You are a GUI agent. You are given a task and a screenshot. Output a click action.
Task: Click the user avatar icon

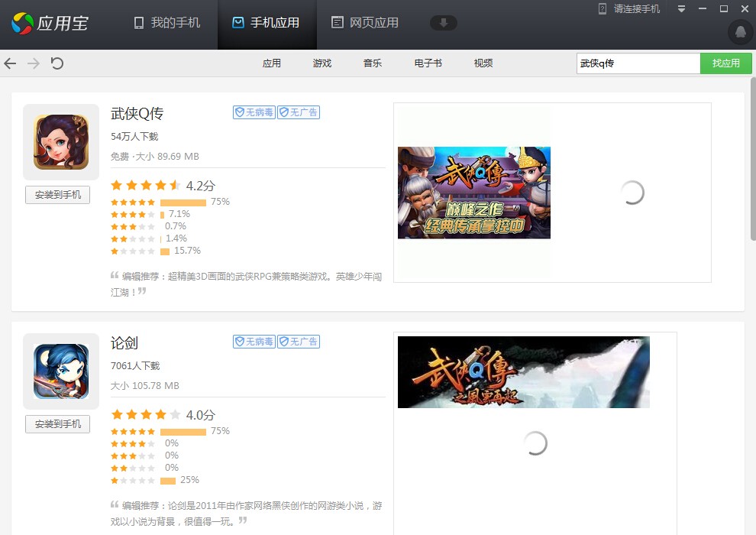tap(740, 32)
